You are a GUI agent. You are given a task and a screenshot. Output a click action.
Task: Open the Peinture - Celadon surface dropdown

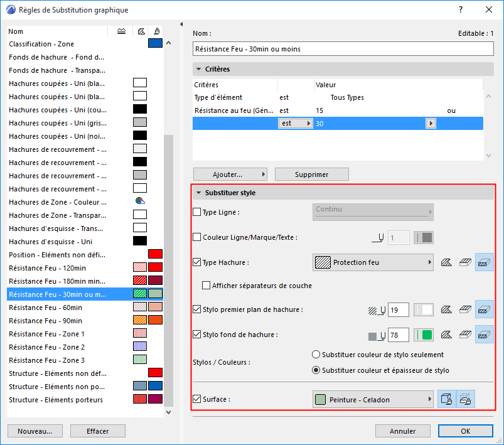point(373,399)
